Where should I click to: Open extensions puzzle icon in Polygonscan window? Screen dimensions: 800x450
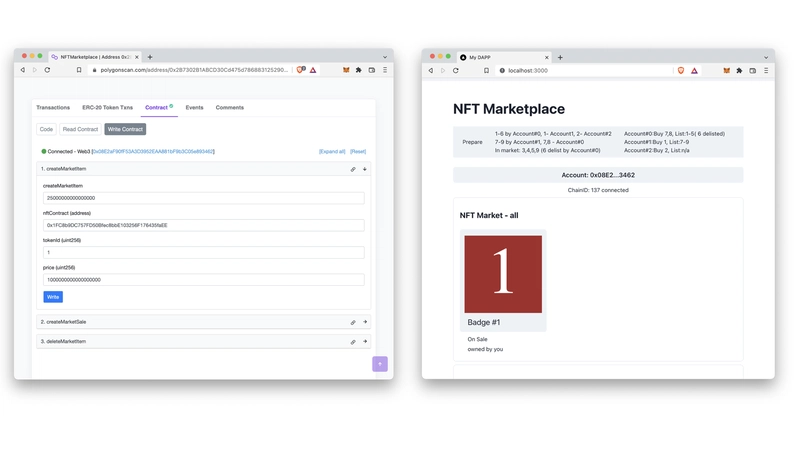(359, 70)
